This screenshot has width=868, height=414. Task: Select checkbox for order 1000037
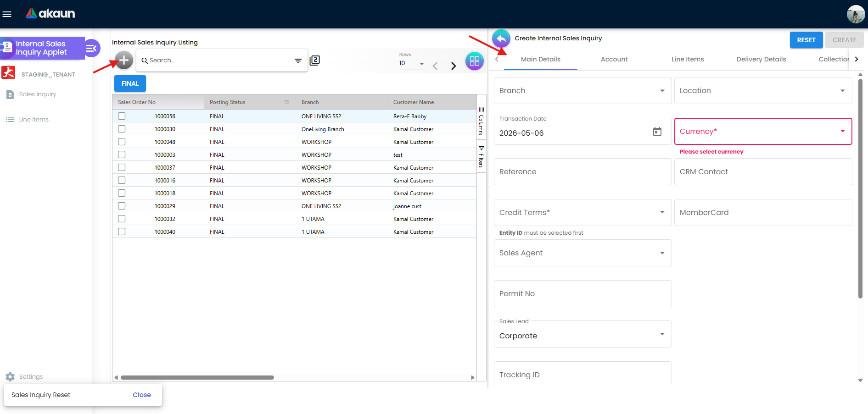122,167
